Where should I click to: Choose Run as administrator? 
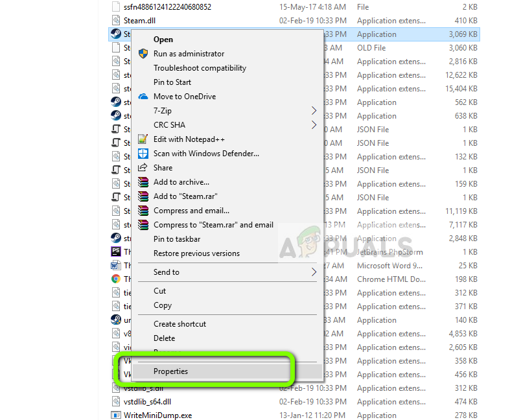tap(189, 54)
